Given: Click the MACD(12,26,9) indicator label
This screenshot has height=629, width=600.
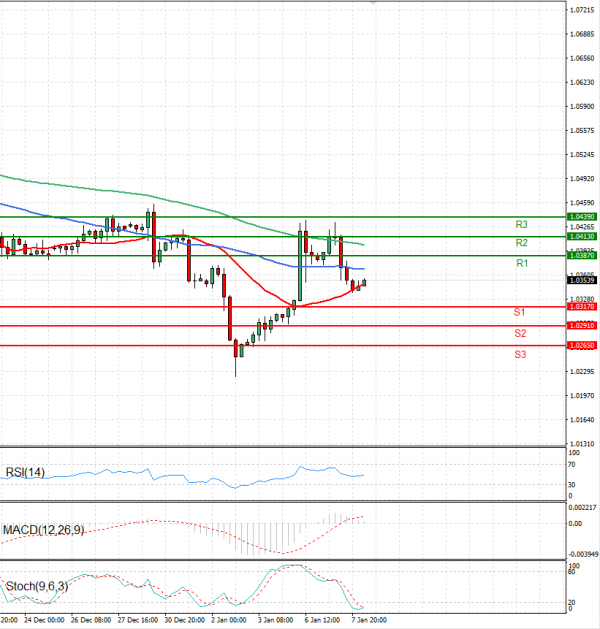Looking at the screenshot, I should tap(43, 530).
